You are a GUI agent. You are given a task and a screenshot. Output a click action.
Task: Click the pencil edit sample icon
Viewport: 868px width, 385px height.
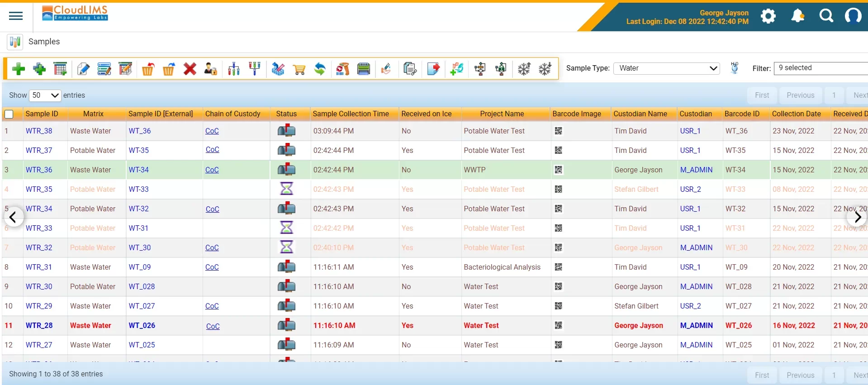[x=83, y=69]
